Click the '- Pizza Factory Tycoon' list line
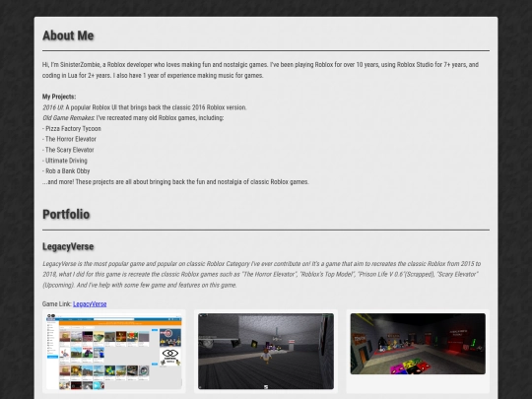This screenshot has height=399, width=532. [72, 129]
